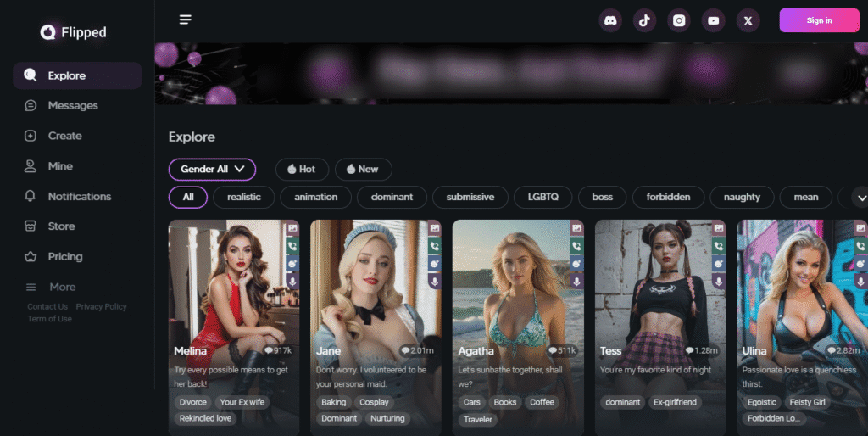Screen dimensions: 868x436
Task: Sort characters by Hot
Action: point(303,170)
